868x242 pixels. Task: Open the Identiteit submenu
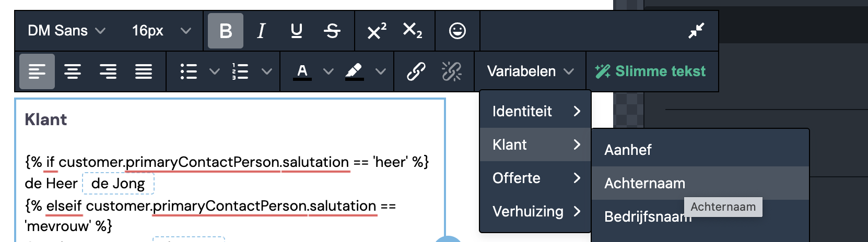535,111
